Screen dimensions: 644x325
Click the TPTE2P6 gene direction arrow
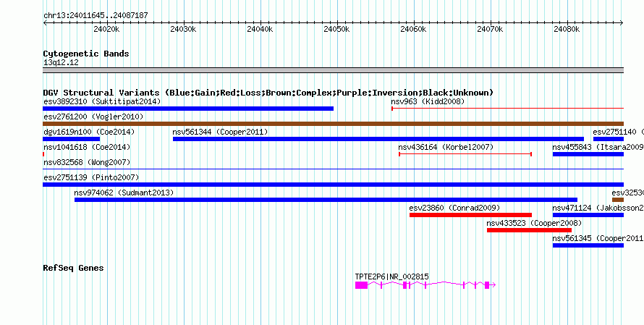pos(493,285)
